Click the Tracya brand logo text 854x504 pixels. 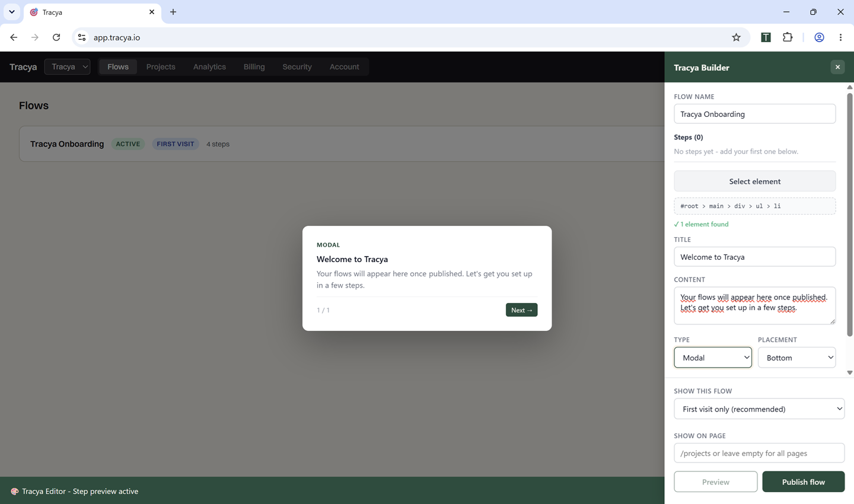(23, 66)
